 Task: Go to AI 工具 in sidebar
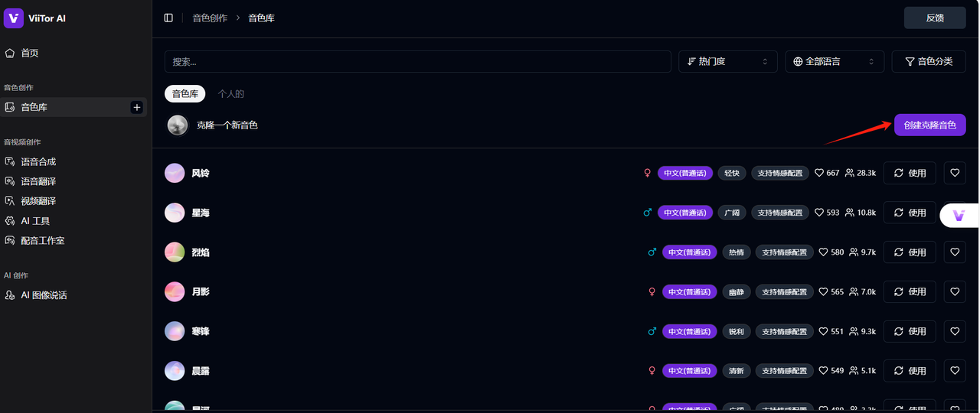pyautogui.click(x=35, y=221)
